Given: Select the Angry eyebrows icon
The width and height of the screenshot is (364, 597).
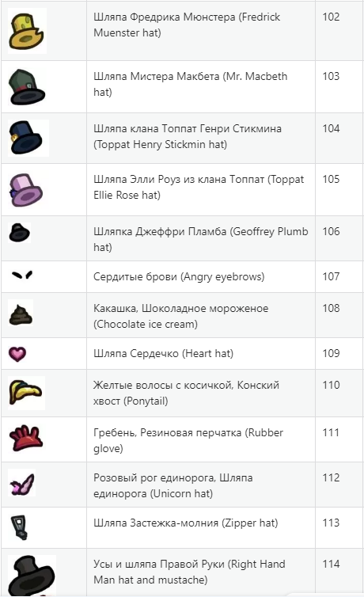Looking at the screenshot, I should coord(22,275).
